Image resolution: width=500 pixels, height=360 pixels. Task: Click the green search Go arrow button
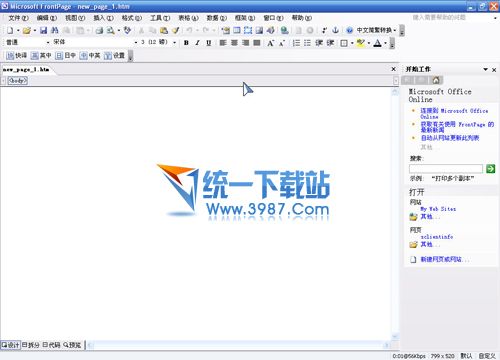[490, 169]
